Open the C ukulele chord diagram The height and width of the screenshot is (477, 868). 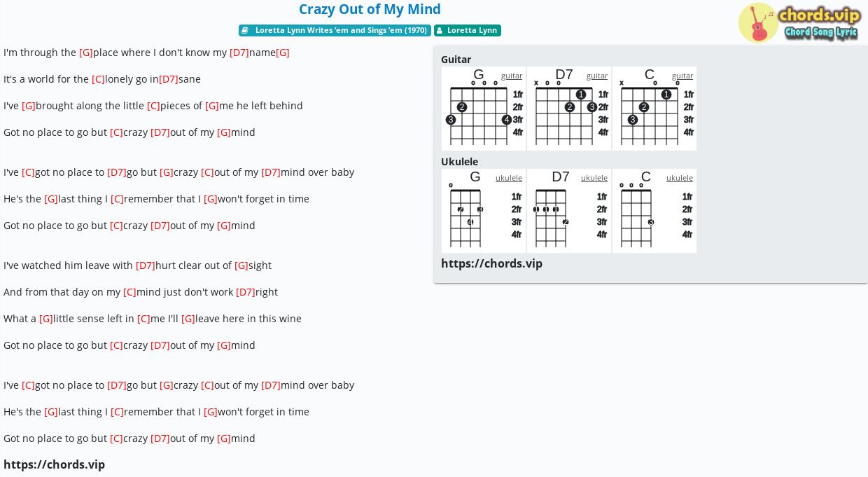(654, 211)
